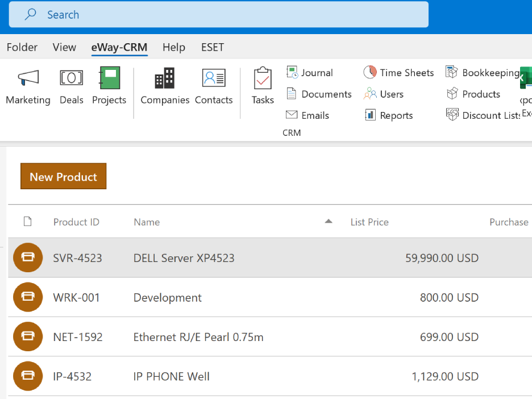Click the 699.00 USD list price
This screenshot has height=399, width=532.
coord(449,337)
